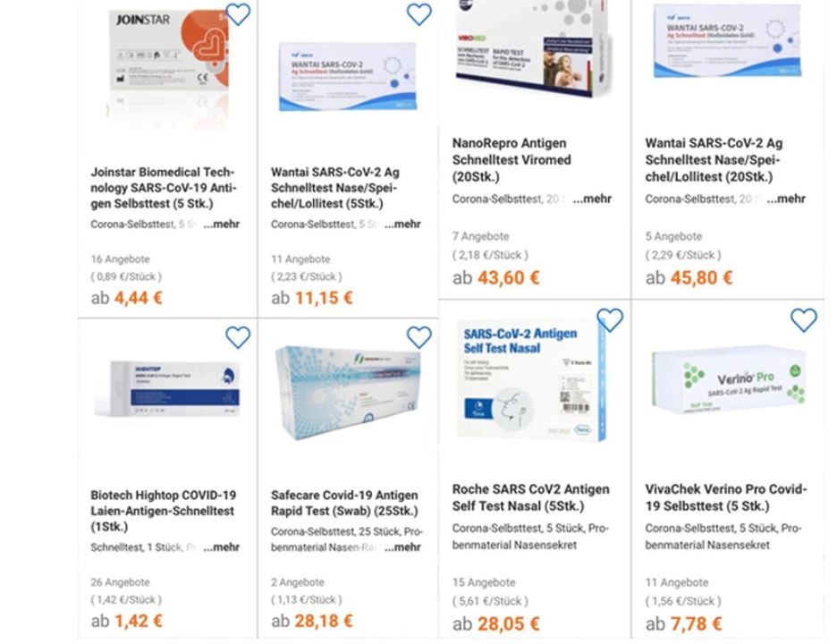
Task: Show more details for Biotech Hightop test
Action: coord(221,547)
